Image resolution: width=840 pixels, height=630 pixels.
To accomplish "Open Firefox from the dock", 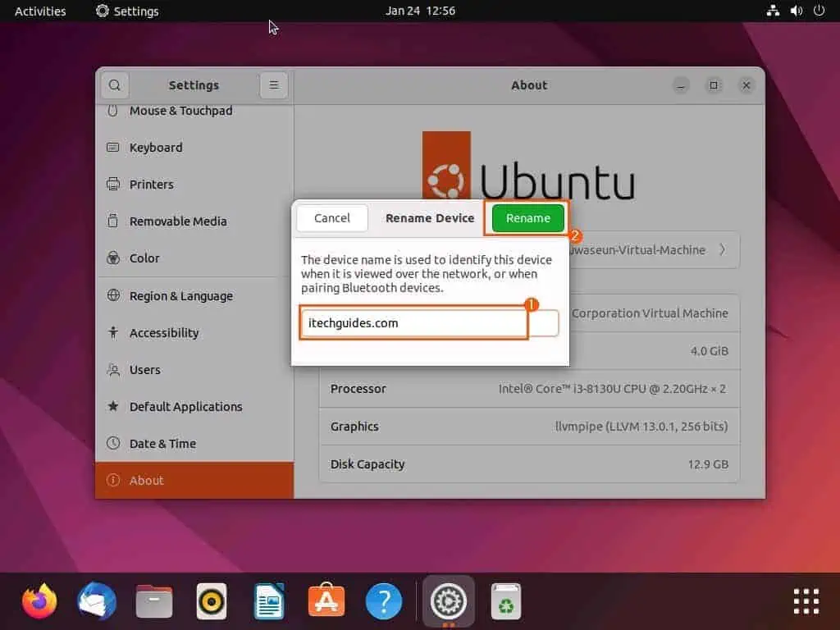I will pyautogui.click(x=39, y=601).
